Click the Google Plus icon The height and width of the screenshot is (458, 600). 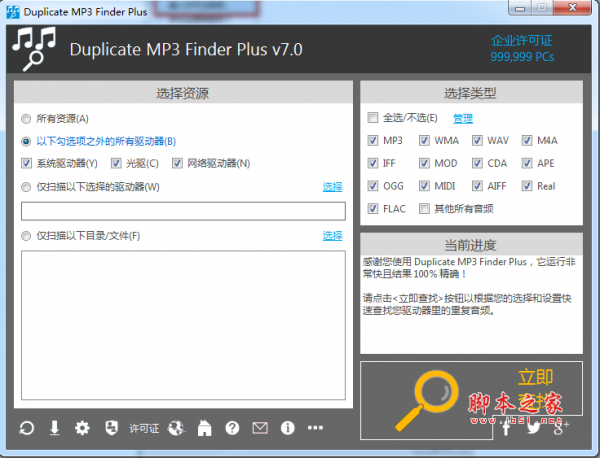click(561, 427)
